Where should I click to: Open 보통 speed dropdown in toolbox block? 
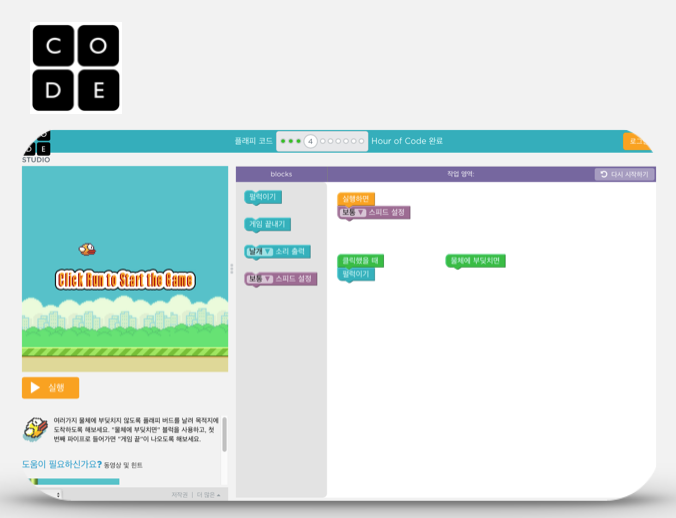260,279
